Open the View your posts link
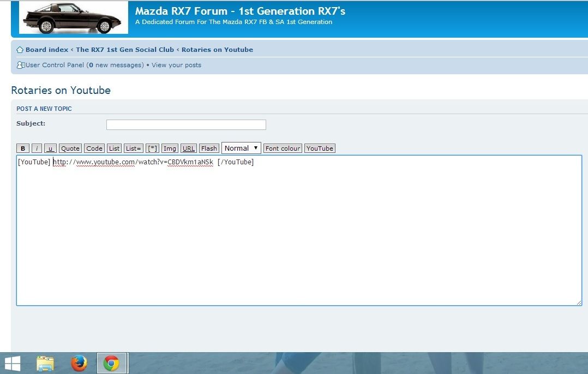588x374 pixels. tap(176, 65)
